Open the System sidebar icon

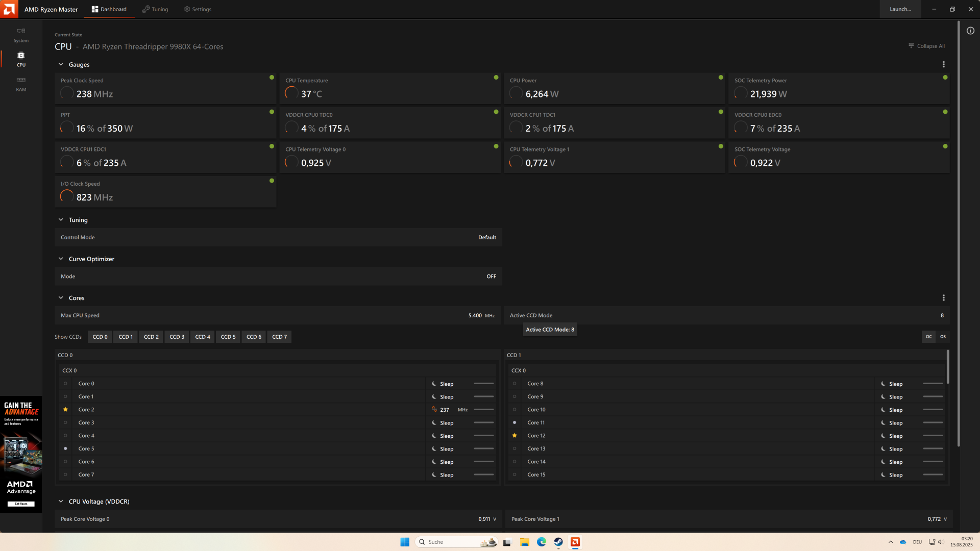[x=21, y=35]
